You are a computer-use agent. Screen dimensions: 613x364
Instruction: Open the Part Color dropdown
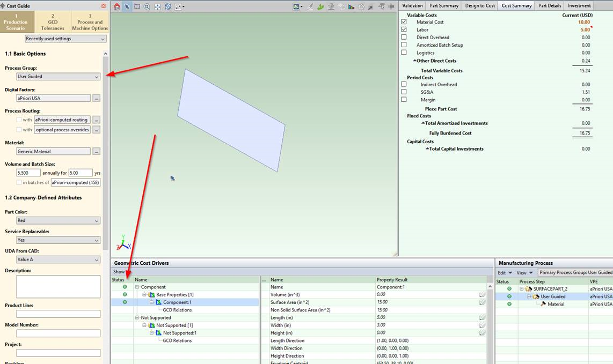[58, 221]
